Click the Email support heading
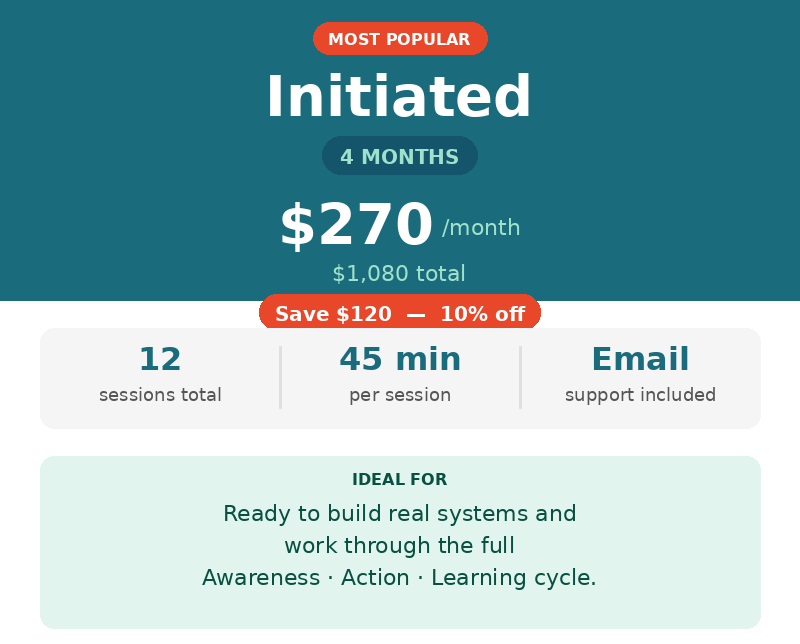Screen dimensions: 800x644 coord(640,359)
